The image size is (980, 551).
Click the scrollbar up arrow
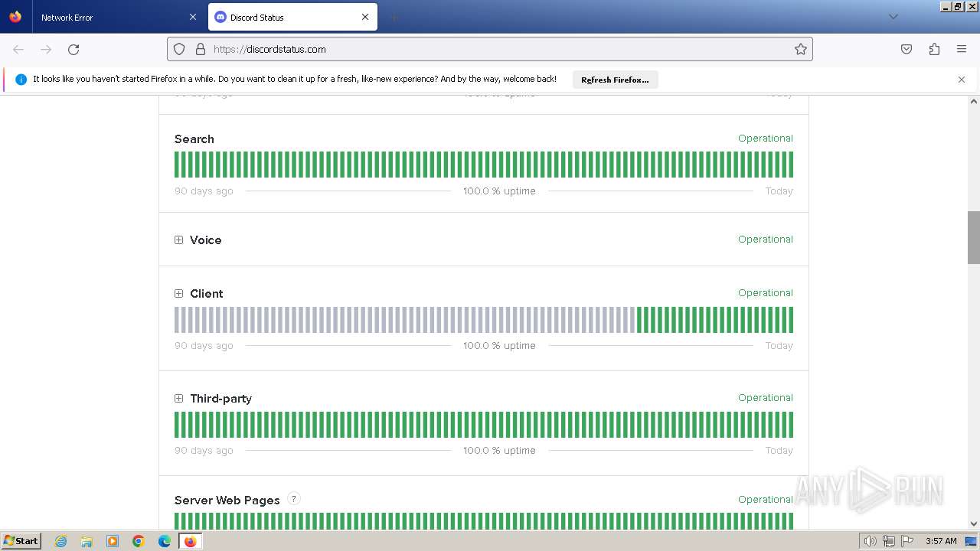(x=974, y=101)
